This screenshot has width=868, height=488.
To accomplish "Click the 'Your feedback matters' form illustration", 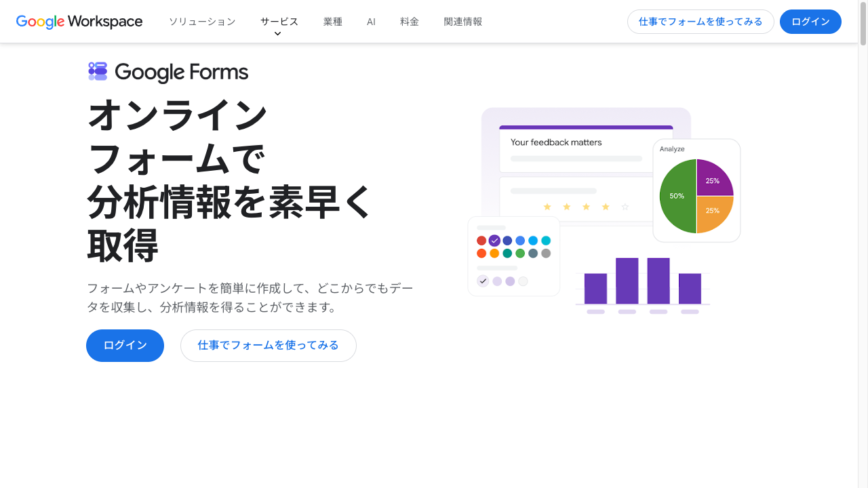I will [586, 150].
